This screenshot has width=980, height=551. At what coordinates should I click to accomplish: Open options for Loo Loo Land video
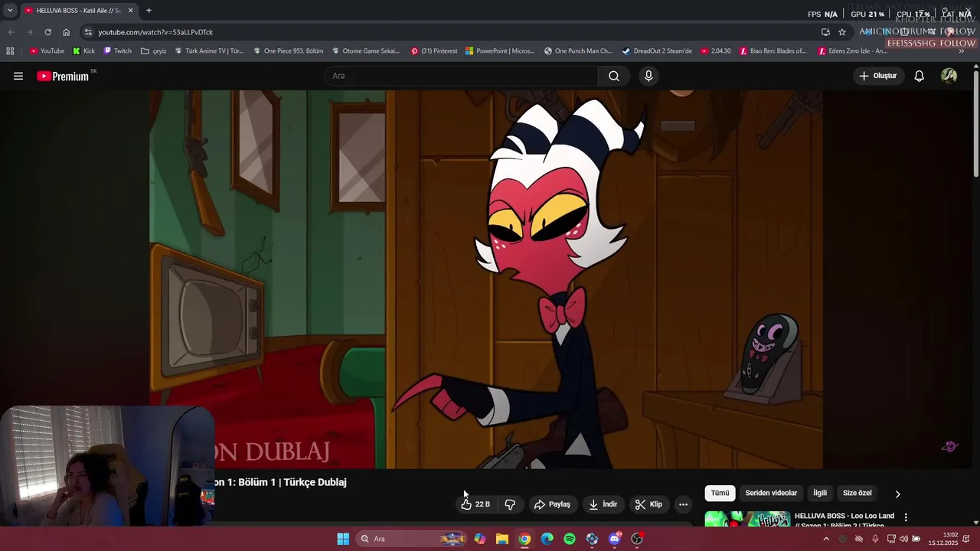click(x=906, y=517)
